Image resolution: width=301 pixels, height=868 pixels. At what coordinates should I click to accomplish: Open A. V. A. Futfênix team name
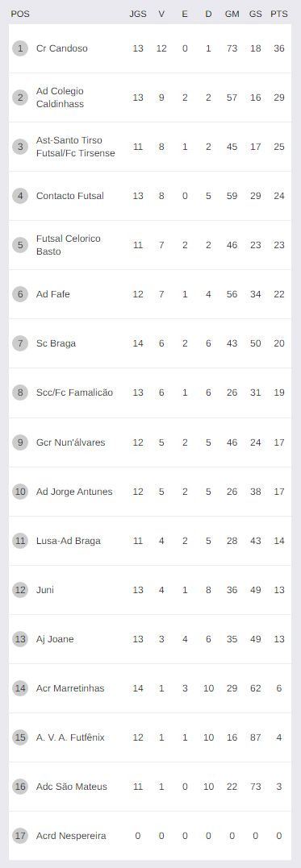click(x=70, y=737)
